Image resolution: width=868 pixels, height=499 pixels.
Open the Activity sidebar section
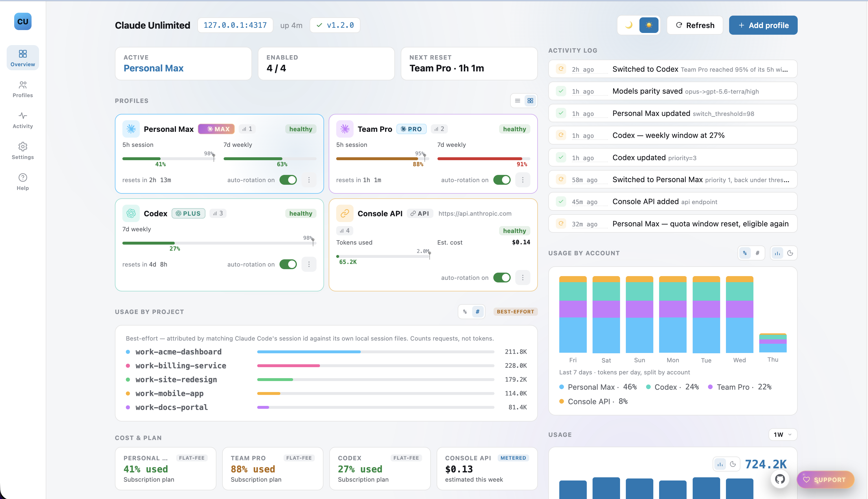(x=23, y=120)
